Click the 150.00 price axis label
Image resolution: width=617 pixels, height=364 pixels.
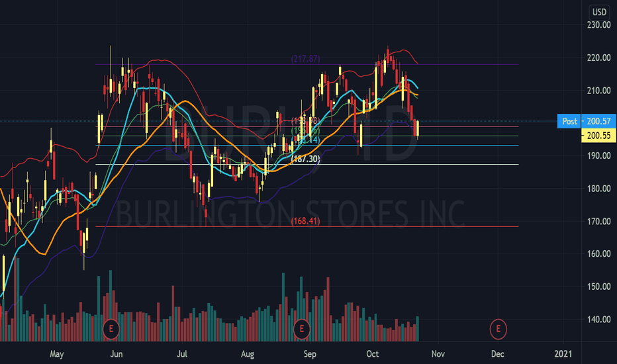click(598, 287)
